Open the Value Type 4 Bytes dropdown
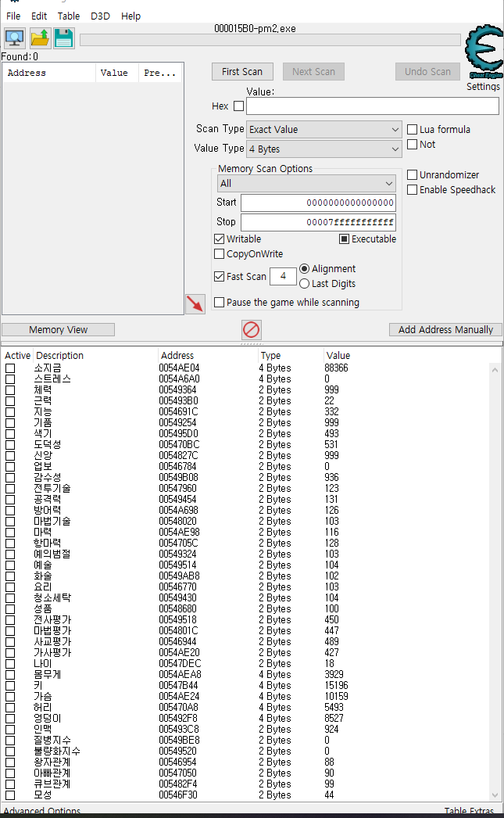The width and height of the screenshot is (504, 818). click(323, 149)
